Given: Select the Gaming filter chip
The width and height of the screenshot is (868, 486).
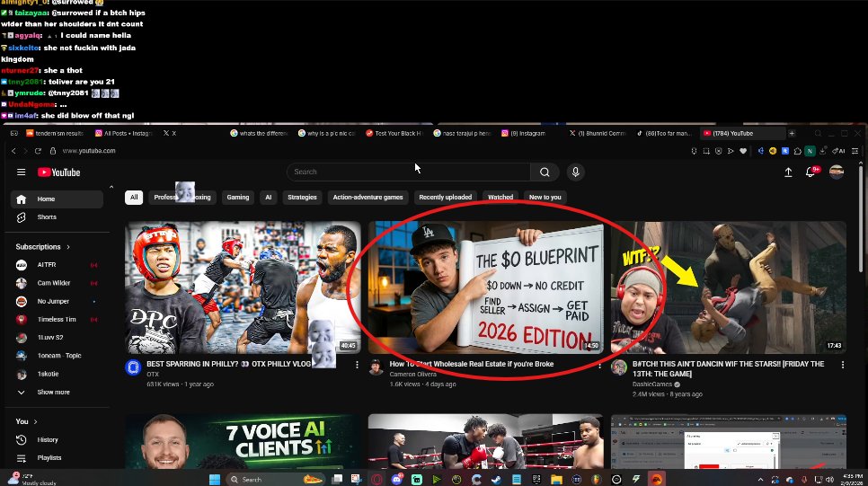Looking at the screenshot, I should point(238,197).
